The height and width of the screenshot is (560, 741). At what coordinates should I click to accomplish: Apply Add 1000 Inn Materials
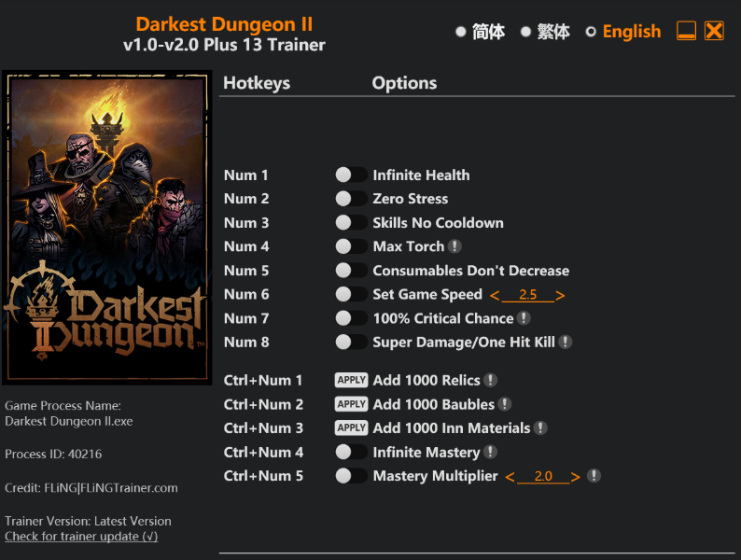click(x=351, y=427)
